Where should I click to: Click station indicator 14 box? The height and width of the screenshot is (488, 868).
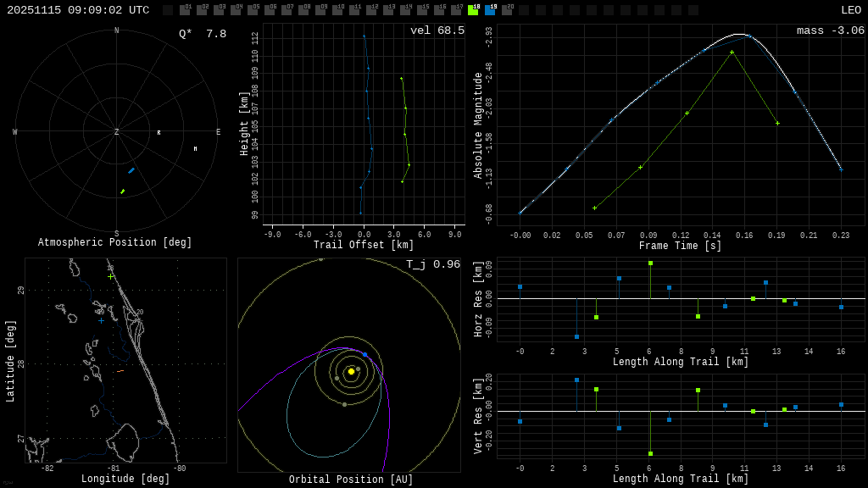point(405,9)
